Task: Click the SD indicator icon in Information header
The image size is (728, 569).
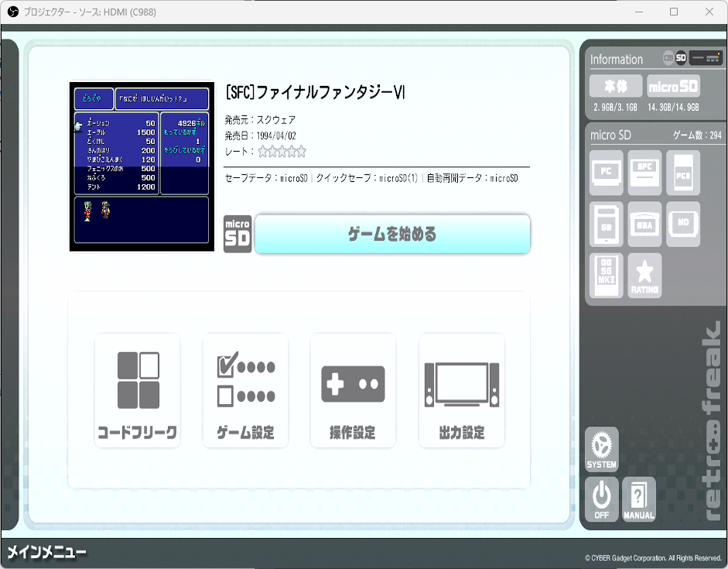Action: (681, 57)
